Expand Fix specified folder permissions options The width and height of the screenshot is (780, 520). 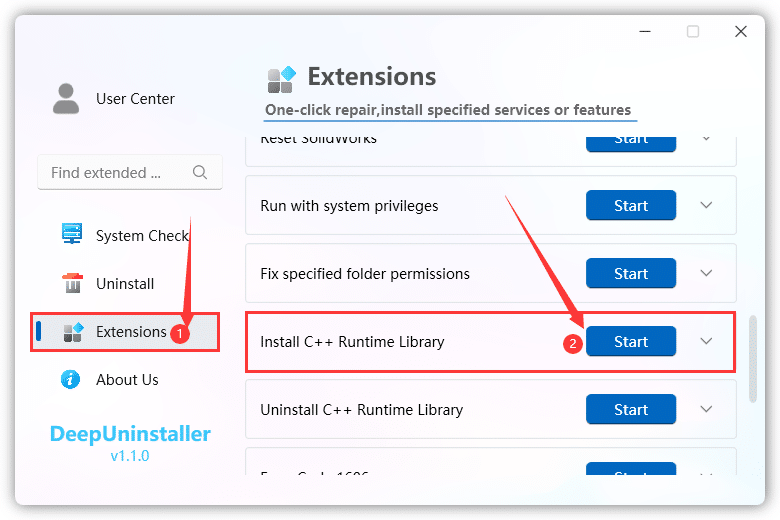[x=706, y=274]
